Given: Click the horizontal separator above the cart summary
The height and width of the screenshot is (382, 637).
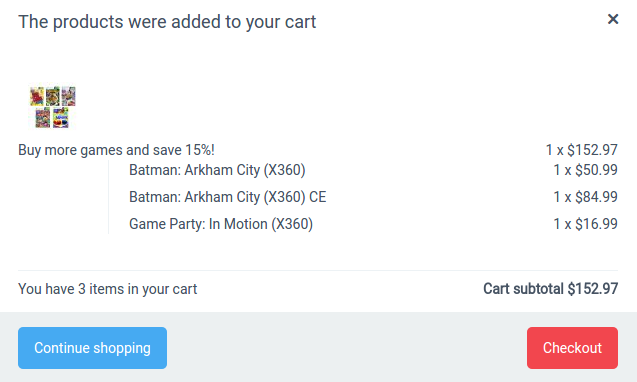Looking at the screenshot, I should click(x=318, y=270).
